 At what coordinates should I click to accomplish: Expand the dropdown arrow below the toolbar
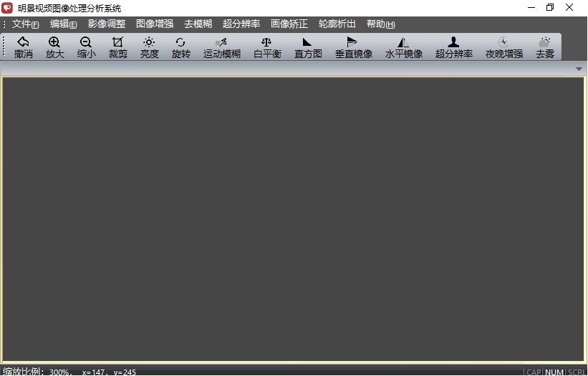coord(579,69)
